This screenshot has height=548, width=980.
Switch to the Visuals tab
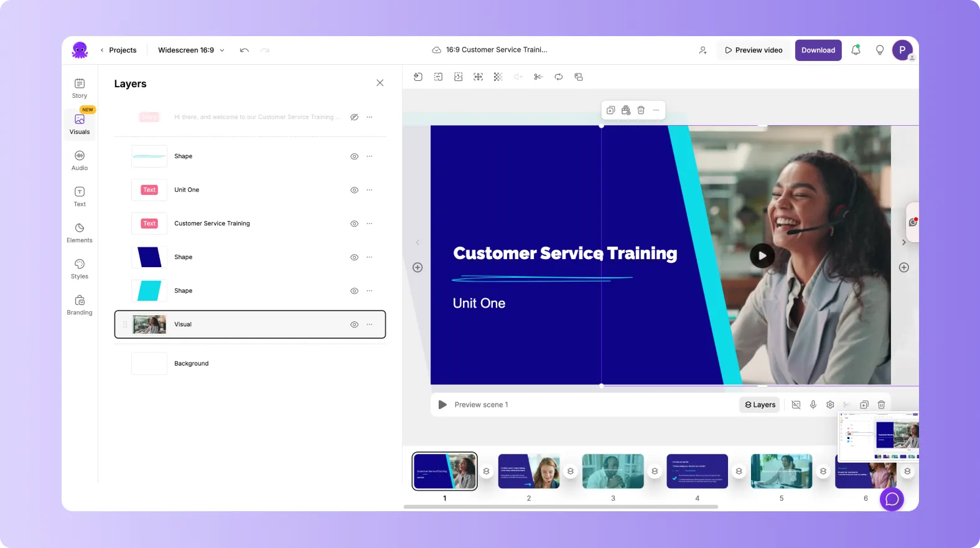80,124
